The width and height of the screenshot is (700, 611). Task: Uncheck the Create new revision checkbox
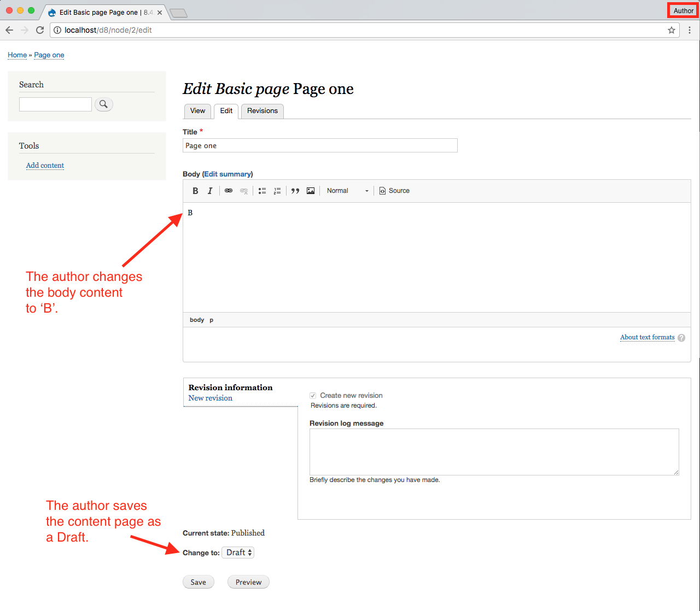312,395
